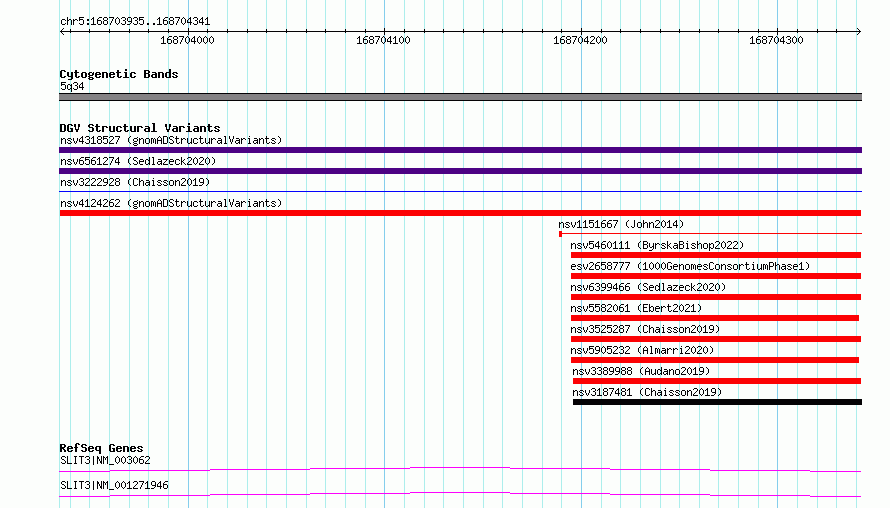This screenshot has width=890, height=508.
Task: Click gene label SLIT3|NM_003062
Action: [106, 460]
